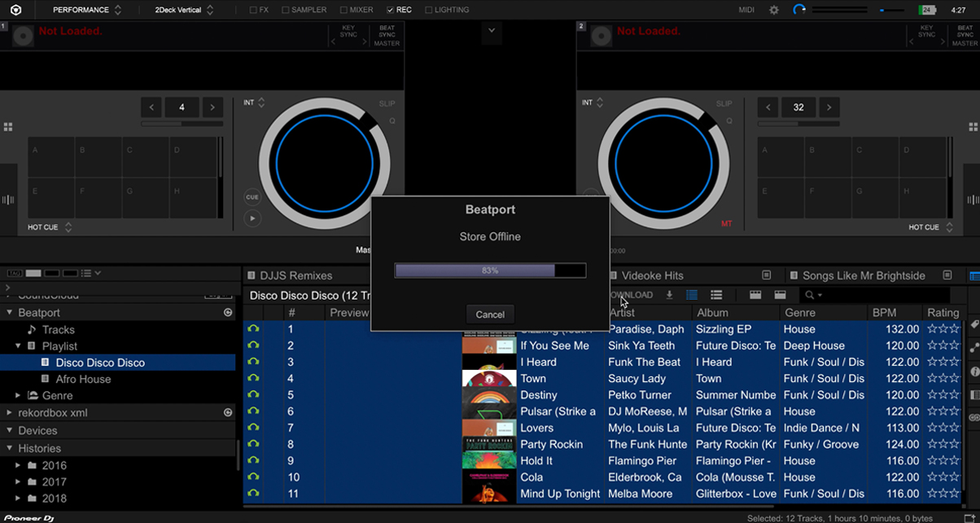Open the deck 1 INT sync source dropdown
Viewport: 980px width, 523px height.
255,103
